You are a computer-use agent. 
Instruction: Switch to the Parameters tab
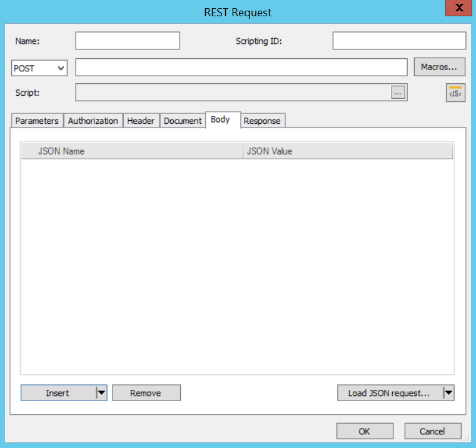(x=37, y=121)
